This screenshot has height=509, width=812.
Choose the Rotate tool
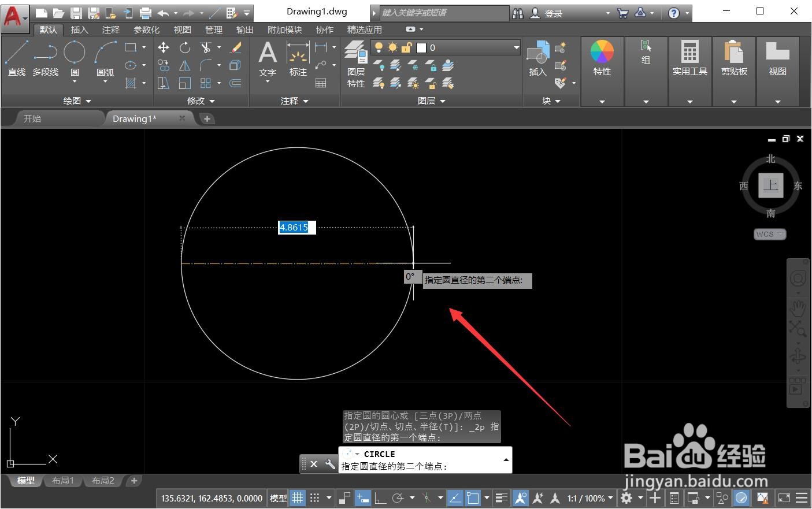(x=185, y=47)
